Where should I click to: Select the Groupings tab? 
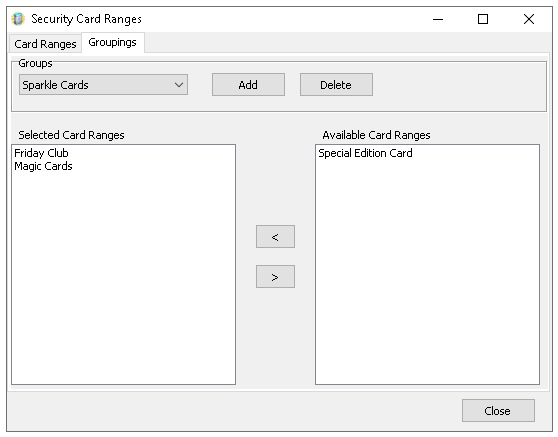click(112, 42)
